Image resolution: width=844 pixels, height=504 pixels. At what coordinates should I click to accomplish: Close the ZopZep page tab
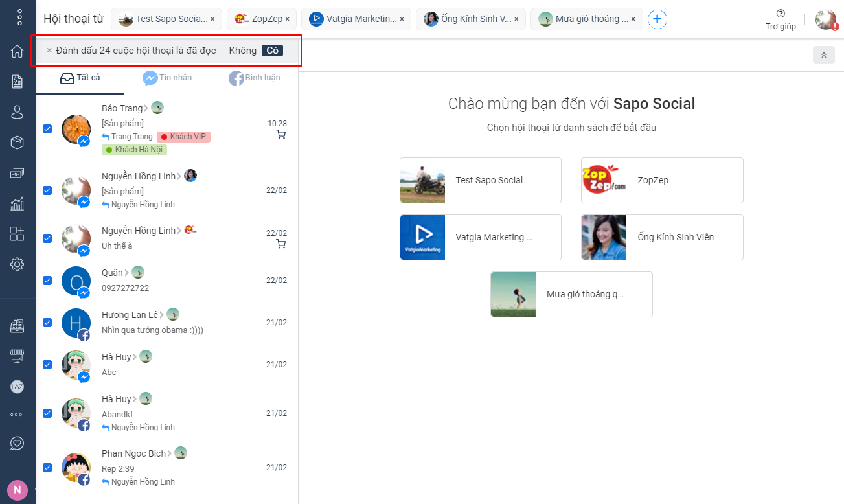coord(288,19)
